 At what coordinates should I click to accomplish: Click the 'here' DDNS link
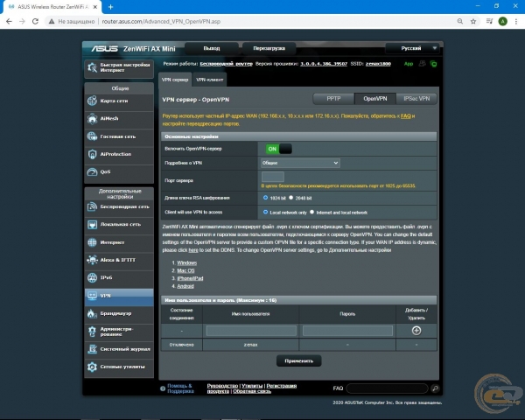(193, 250)
